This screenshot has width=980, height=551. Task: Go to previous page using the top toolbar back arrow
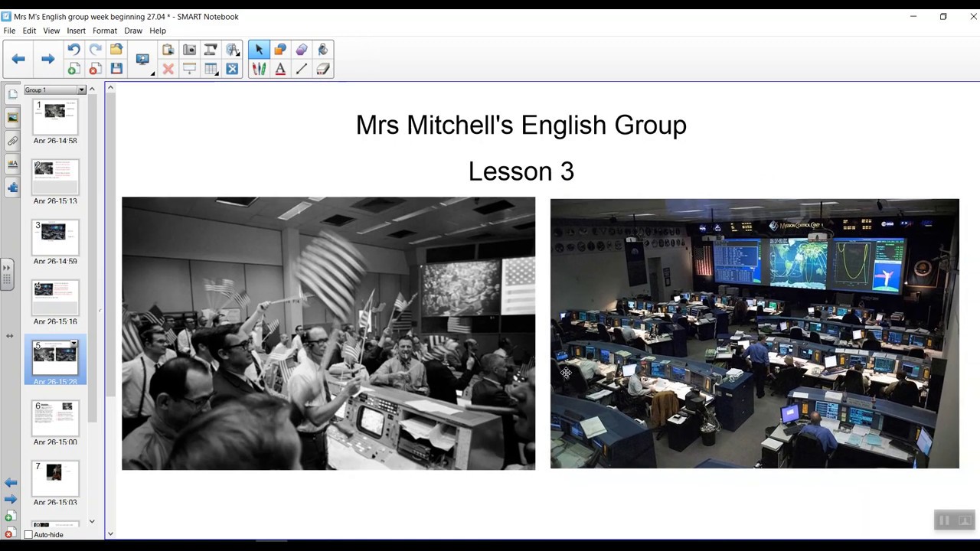[x=18, y=59]
